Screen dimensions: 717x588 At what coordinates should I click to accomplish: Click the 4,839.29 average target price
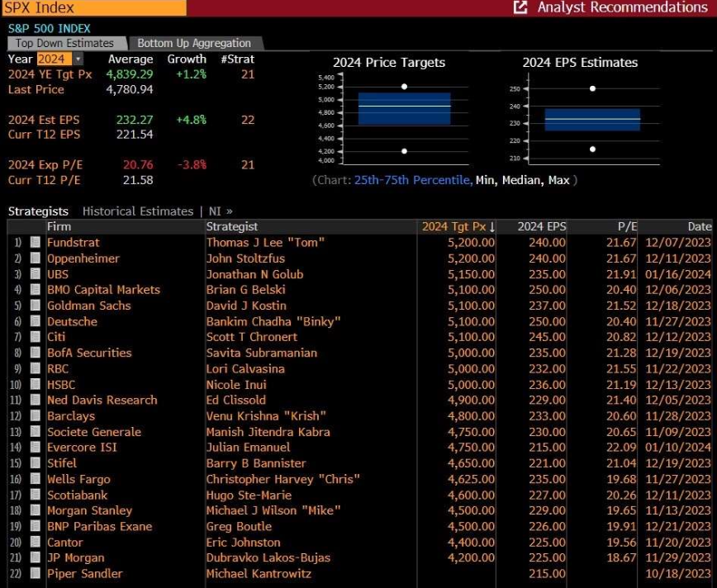coord(130,74)
